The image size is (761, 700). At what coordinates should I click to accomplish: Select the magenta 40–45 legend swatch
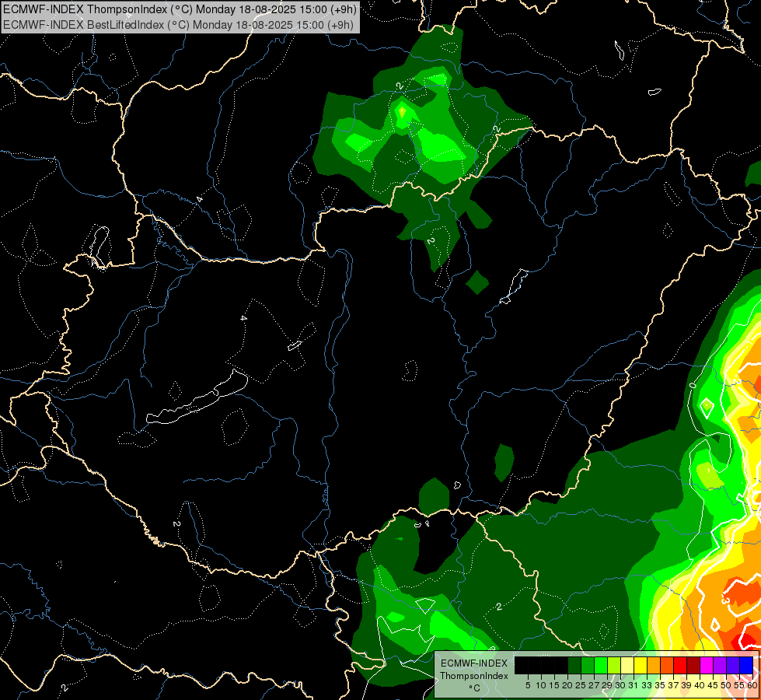click(707, 666)
